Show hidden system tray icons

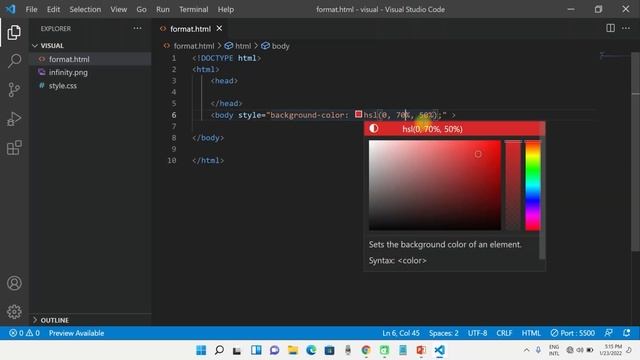[527, 350]
